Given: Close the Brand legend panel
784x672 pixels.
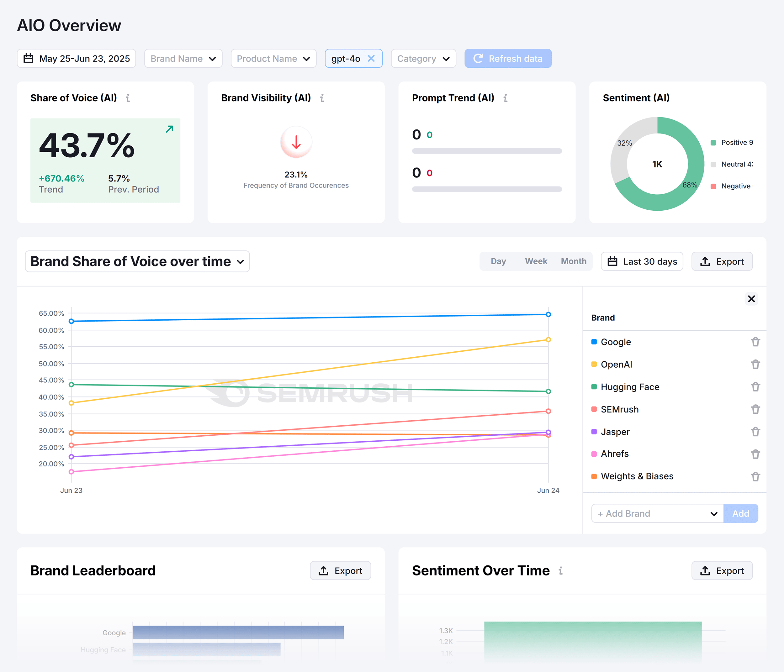Looking at the screenshot, I should [x=751, y=299].
